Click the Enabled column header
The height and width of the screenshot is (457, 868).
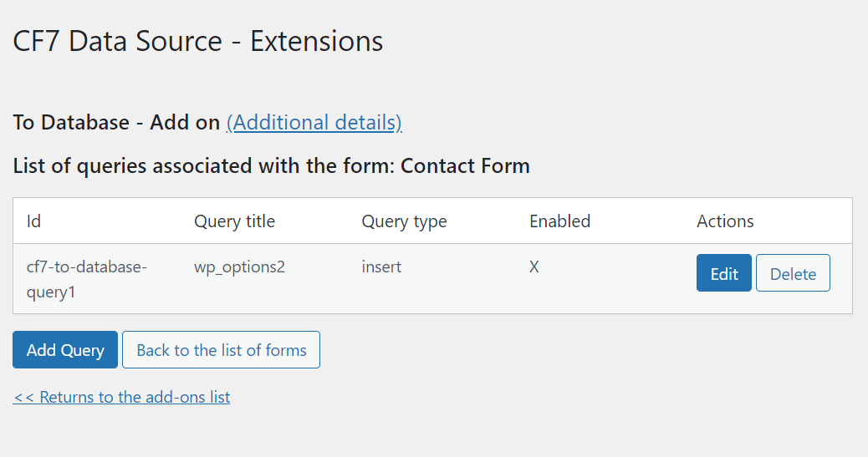[559, 221]
